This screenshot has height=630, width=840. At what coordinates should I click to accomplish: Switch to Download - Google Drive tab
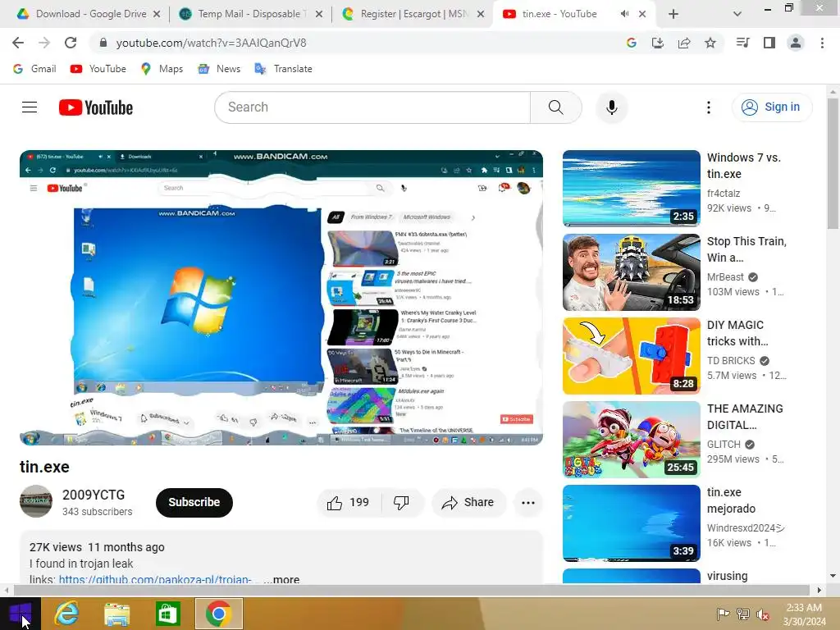coord(89,14)
